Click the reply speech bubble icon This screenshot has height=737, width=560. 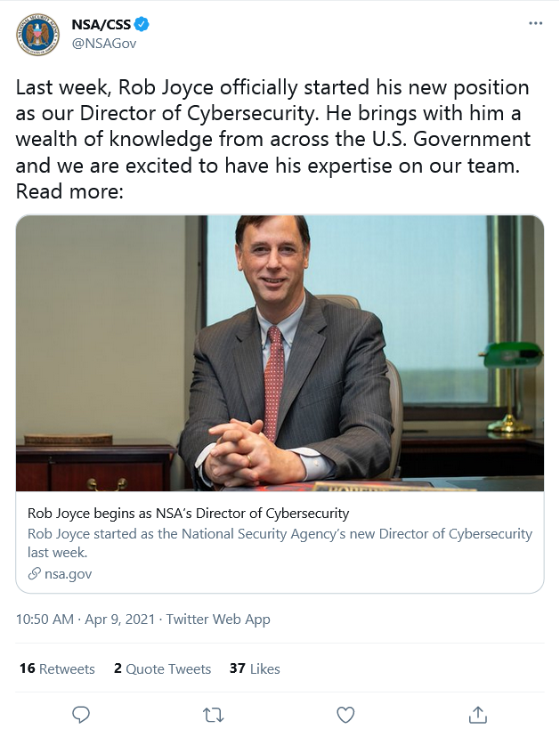tap(81, 714)
